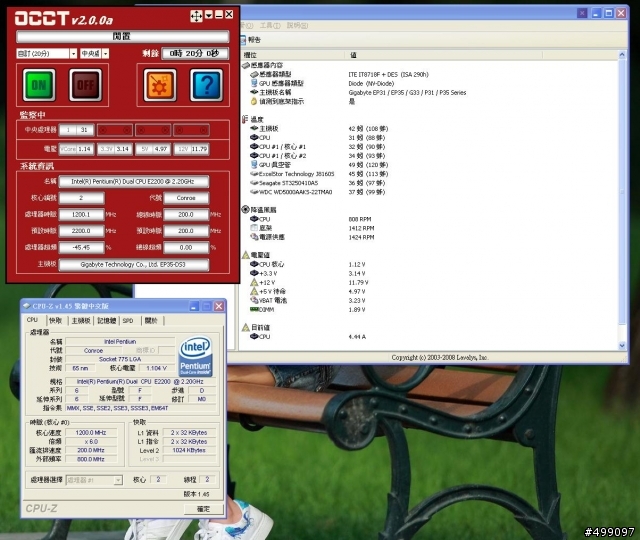Click the remaining time field 0時 20分 0秒

(x=195, y=53)
